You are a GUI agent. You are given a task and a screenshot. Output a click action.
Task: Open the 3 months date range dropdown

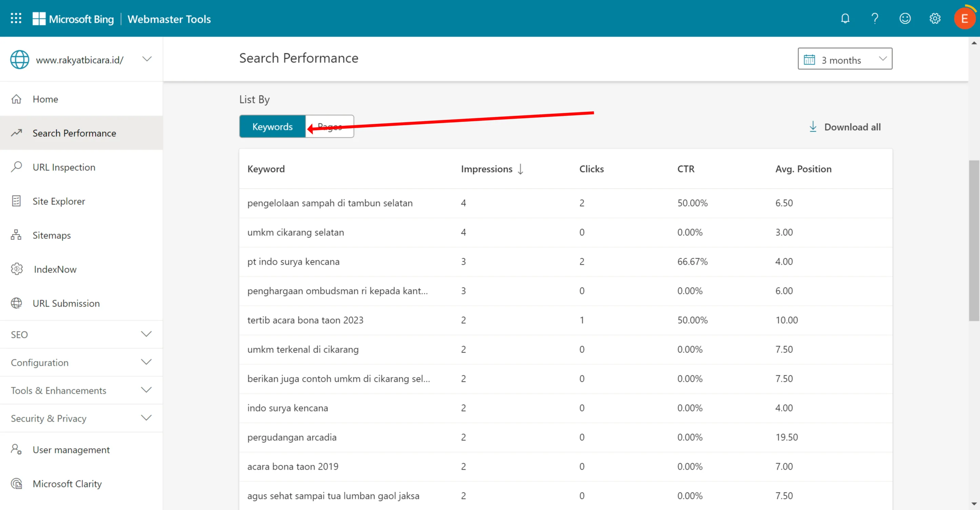[x=845, y=59]
